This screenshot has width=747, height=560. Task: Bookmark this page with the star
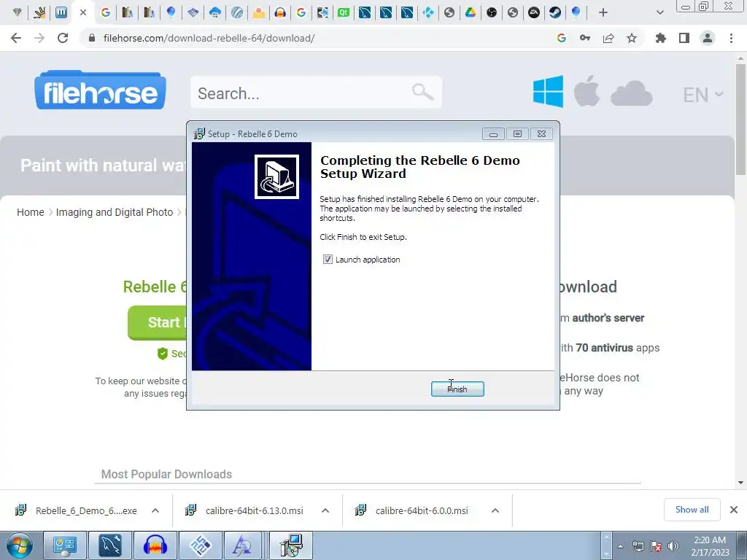(632, 38)
